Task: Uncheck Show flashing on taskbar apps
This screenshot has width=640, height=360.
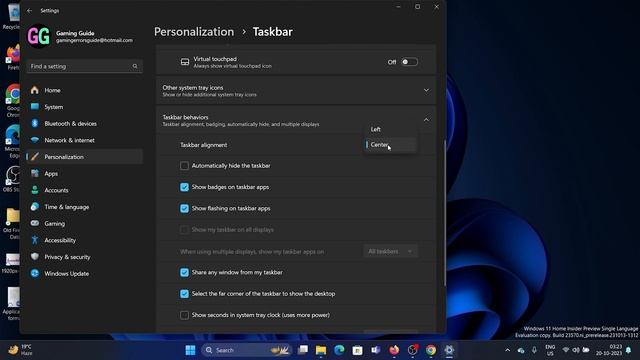Action: tap(184, 209)
